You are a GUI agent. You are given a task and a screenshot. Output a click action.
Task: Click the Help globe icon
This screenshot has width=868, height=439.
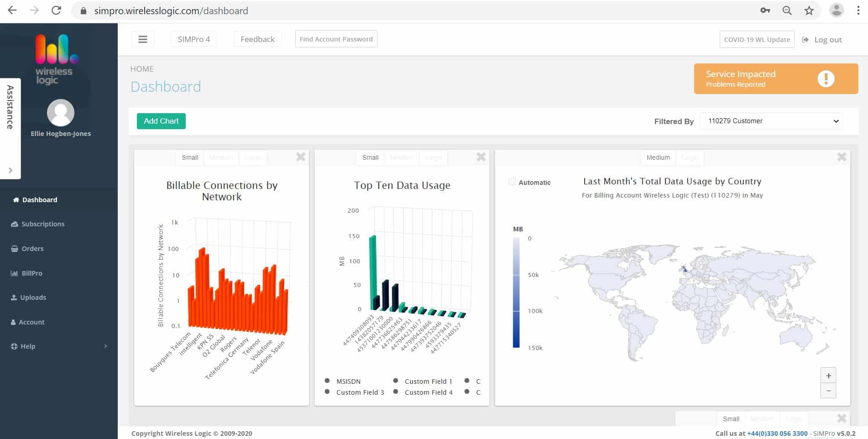tap(14, 346)
